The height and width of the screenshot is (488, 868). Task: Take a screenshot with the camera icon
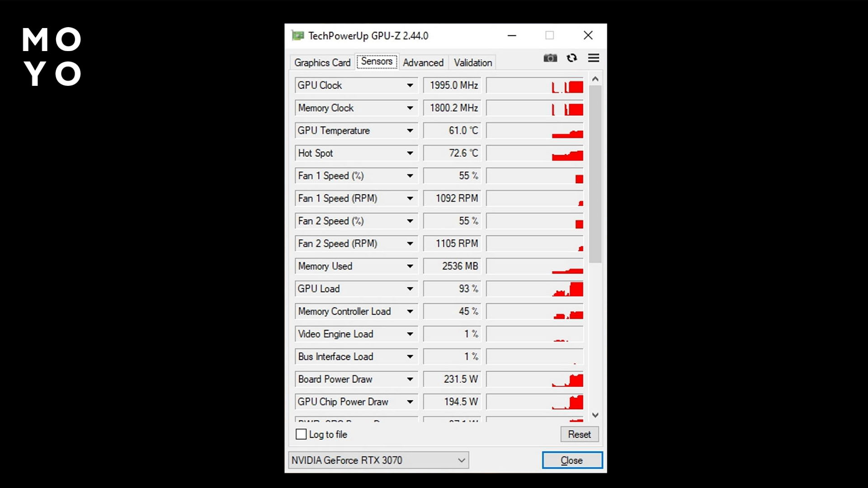(550, 58)
